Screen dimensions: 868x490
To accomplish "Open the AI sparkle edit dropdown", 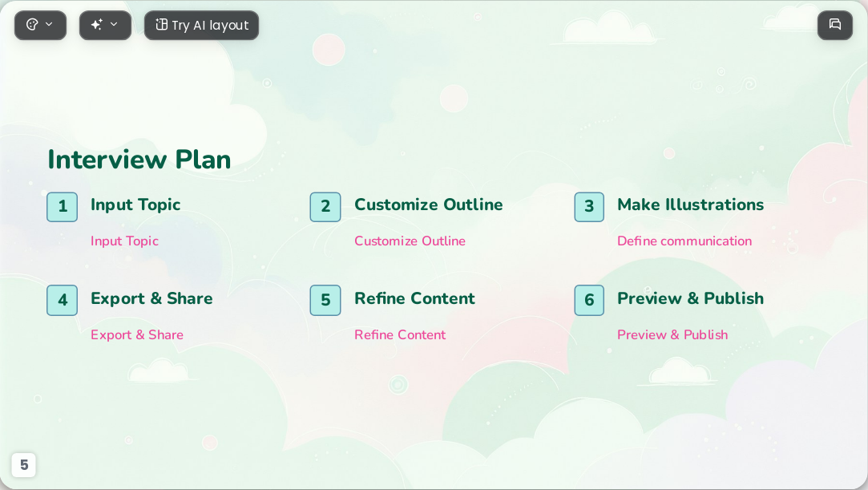I will click(105, 25).
